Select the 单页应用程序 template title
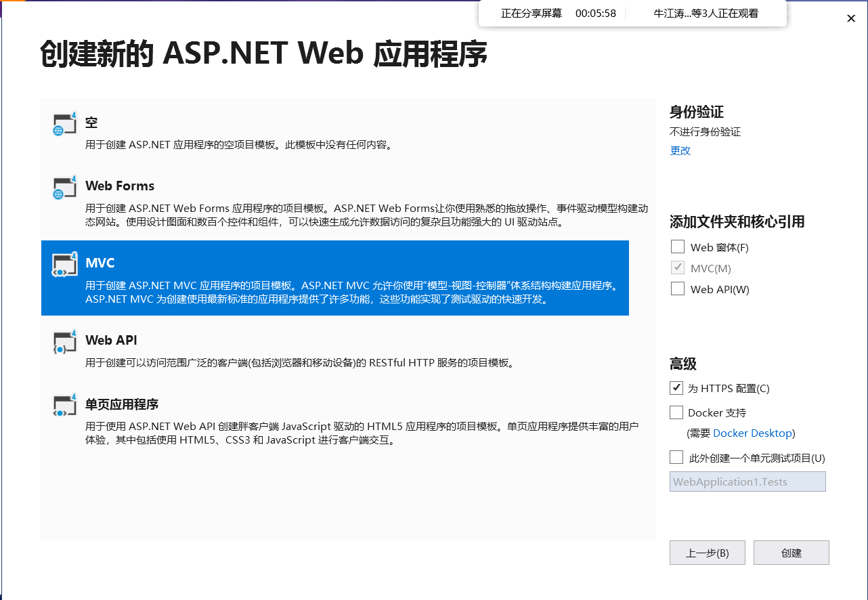This screenshot has width=868, height=600. 122,404
